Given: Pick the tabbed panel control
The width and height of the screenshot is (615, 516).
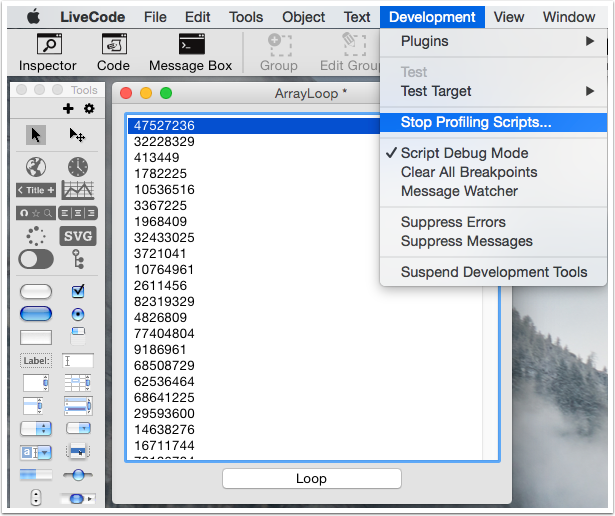Looking at the screenshot, I should point(78,336).
